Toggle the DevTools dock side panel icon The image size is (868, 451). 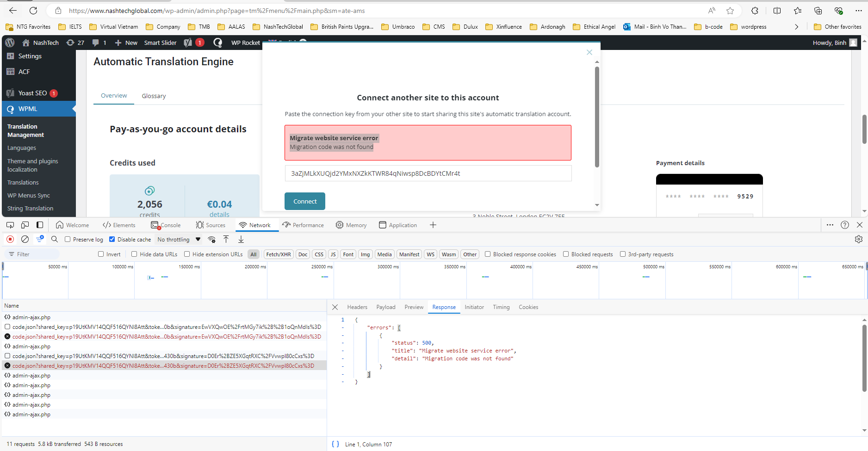(x=40, y=225)
